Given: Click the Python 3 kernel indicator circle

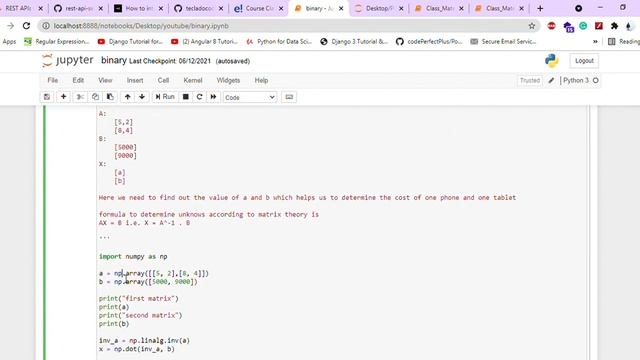Looking at the screenshot, I should click(x=596, y=80).
